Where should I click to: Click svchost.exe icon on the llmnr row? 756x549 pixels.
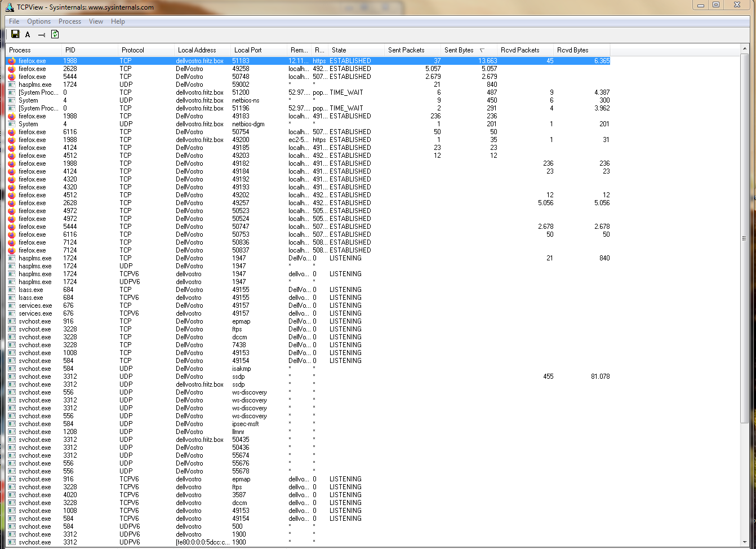[x=12, y=432]
